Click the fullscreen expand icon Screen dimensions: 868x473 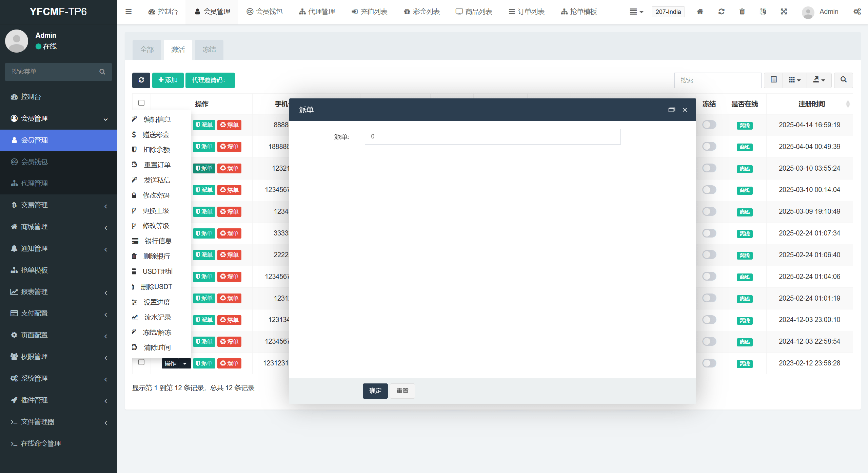[x=784, y=12]
